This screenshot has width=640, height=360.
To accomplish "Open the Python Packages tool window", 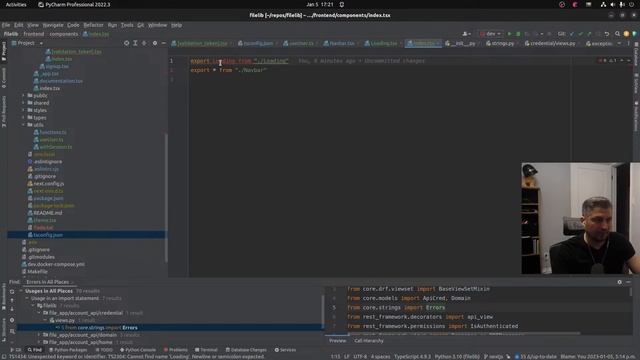I will (68, 350).
